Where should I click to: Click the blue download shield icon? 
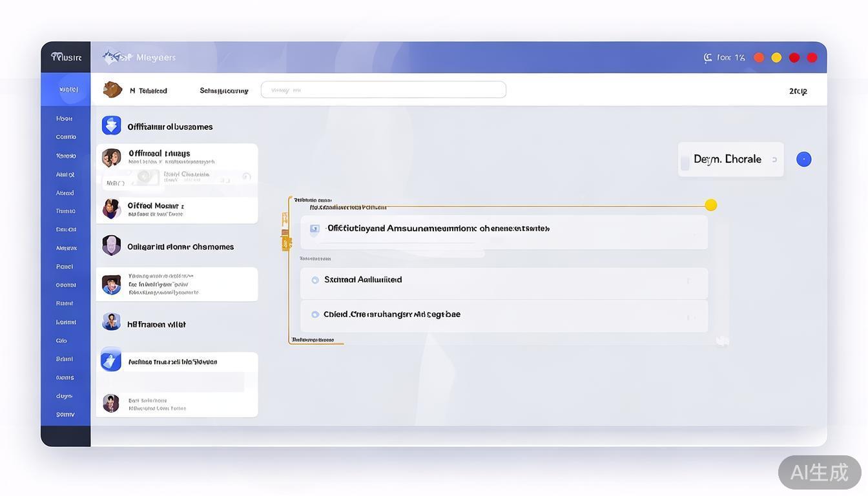click(111, 125)
